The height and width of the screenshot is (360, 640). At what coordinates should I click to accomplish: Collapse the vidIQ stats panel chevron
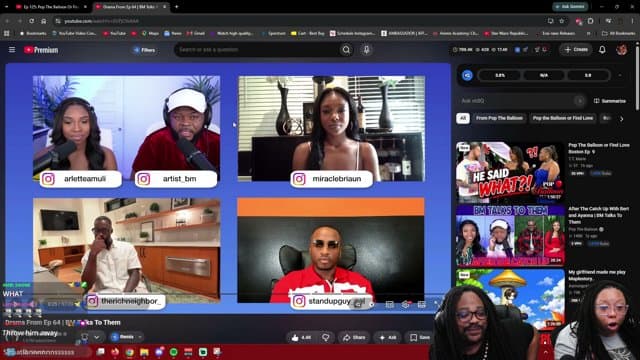(620, 75)
